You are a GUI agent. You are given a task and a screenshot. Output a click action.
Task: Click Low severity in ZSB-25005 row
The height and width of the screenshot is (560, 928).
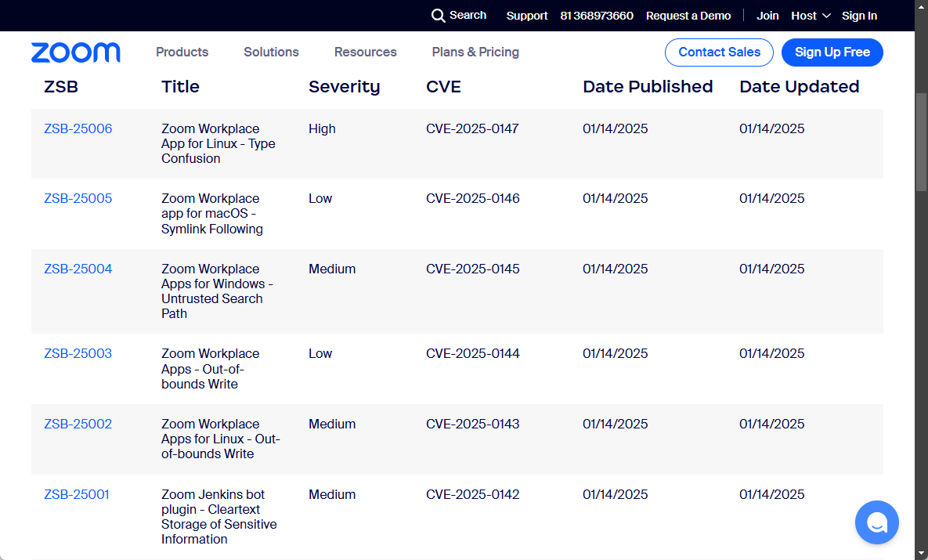320,198
